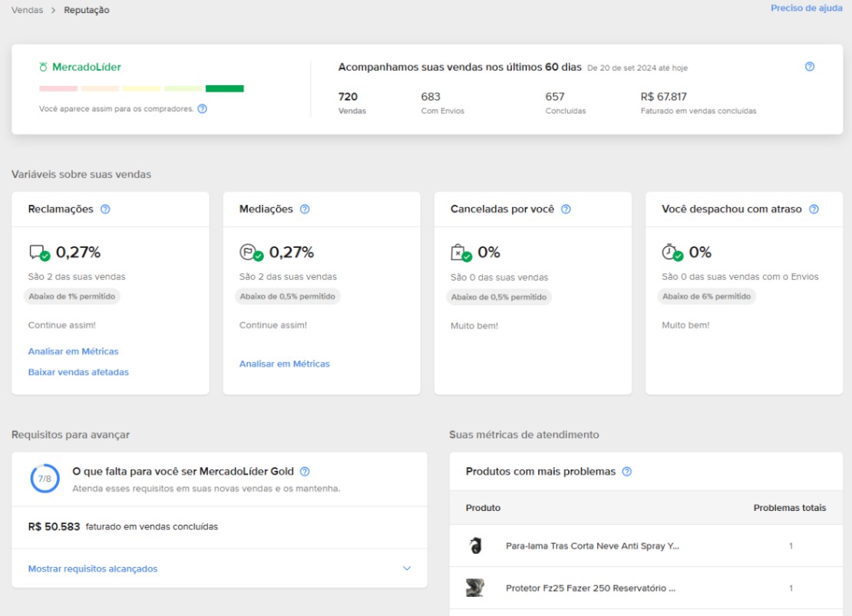Open Mostrar requisitos alcançados link
Screen dimensions: 852x616
[93, 568]
